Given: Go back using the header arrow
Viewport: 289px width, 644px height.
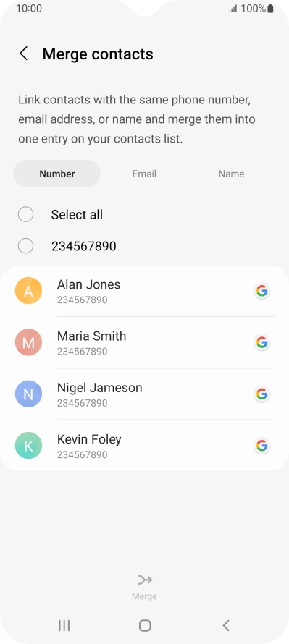Looking at the screenshot, I should 24,54.
